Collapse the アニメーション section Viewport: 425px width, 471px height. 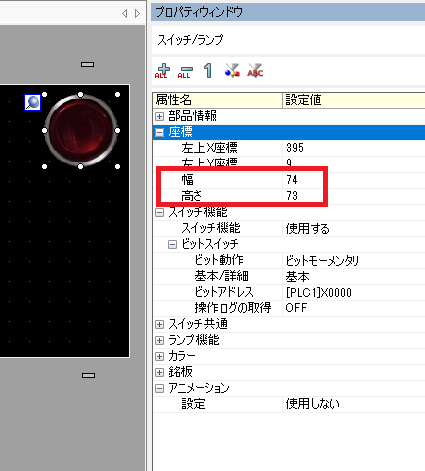tap(160, 388)
